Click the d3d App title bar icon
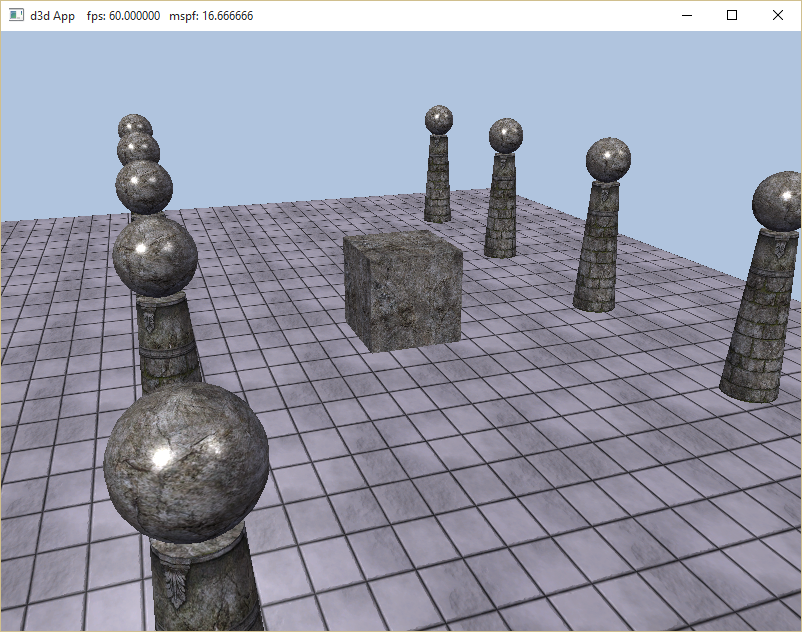Screen dimensions: 802x632 16,16
